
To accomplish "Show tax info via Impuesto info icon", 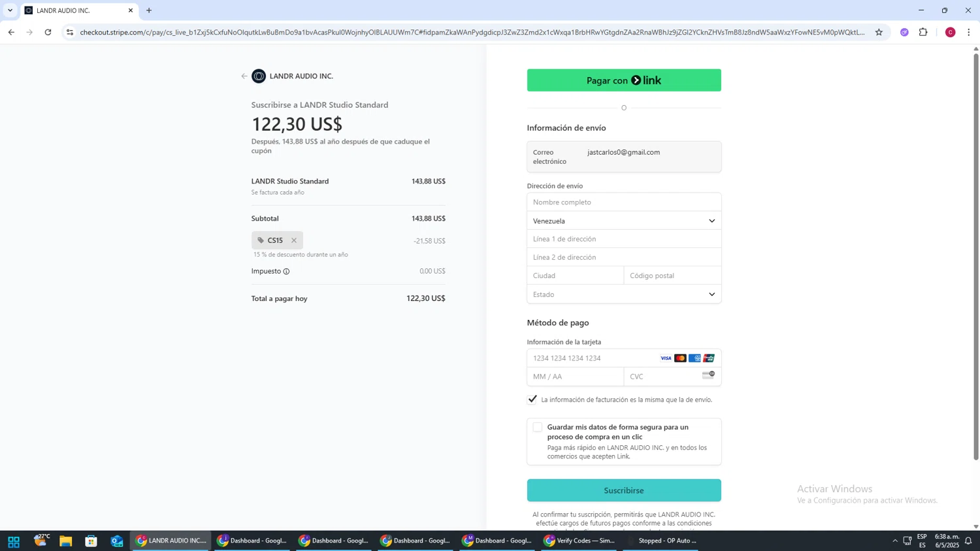I will pyautogui.click(x=286, y=272).
